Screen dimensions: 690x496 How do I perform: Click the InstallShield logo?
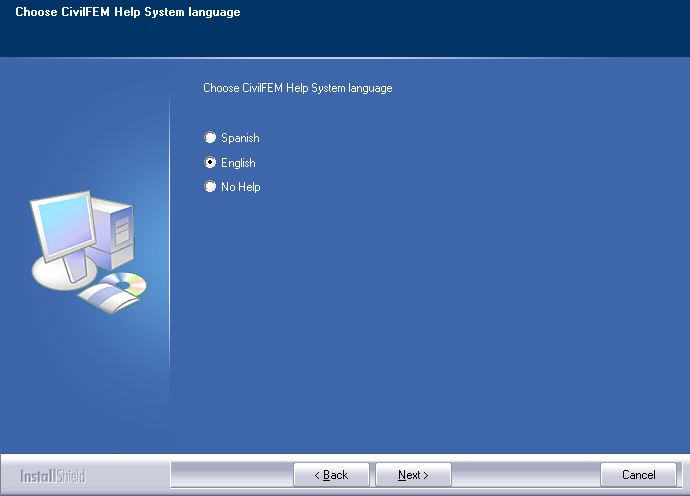pos(51,476)
